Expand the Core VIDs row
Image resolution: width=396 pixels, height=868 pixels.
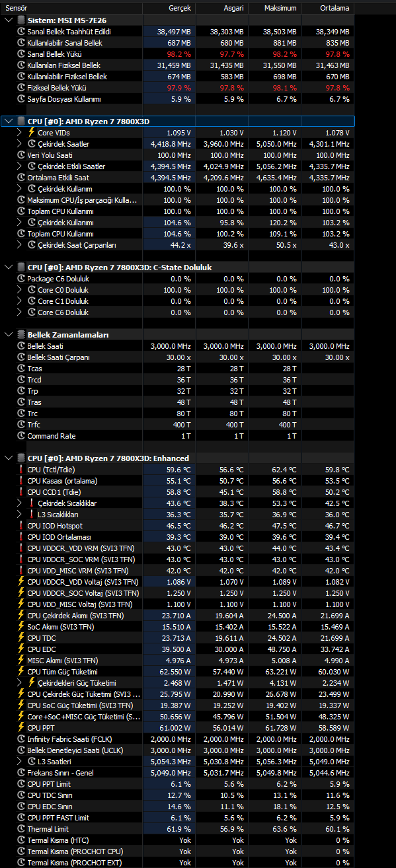point(19,133)
